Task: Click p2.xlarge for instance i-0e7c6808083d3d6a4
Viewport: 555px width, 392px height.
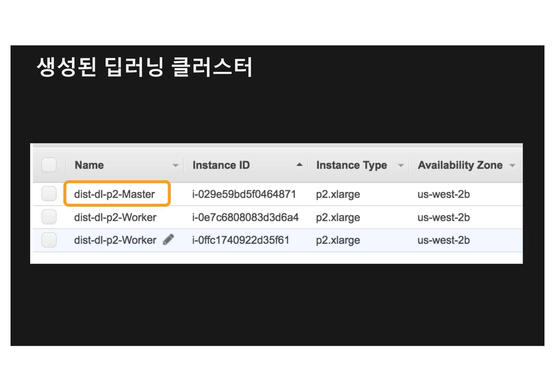Action: (x=338, y=218)
